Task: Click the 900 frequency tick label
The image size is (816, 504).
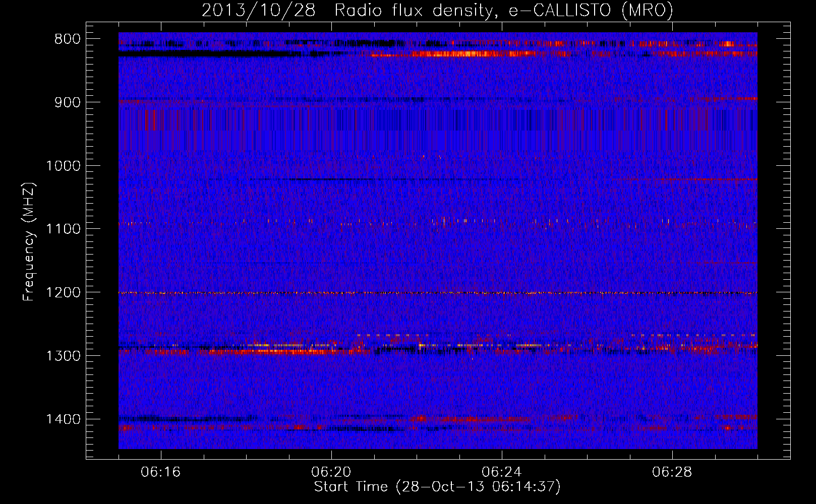Action: (68, 102)
